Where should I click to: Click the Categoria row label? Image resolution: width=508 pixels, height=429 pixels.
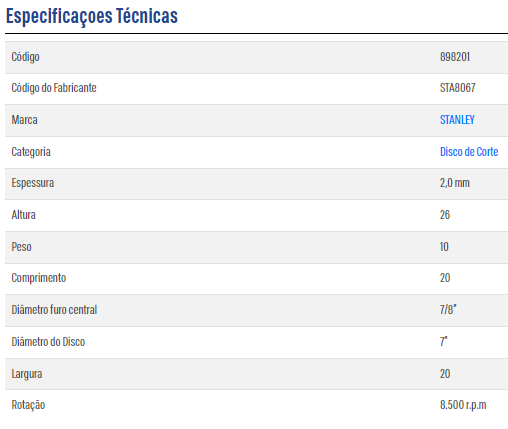coord(31,152)
